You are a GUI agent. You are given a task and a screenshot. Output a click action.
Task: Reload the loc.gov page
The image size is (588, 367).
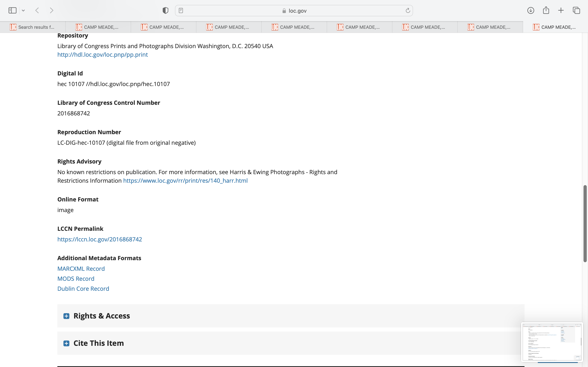(x=408, y=10)
